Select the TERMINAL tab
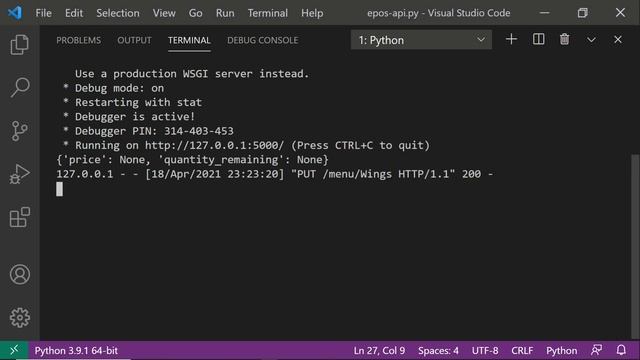Screen dimensions: 640x360 [189, 40]
